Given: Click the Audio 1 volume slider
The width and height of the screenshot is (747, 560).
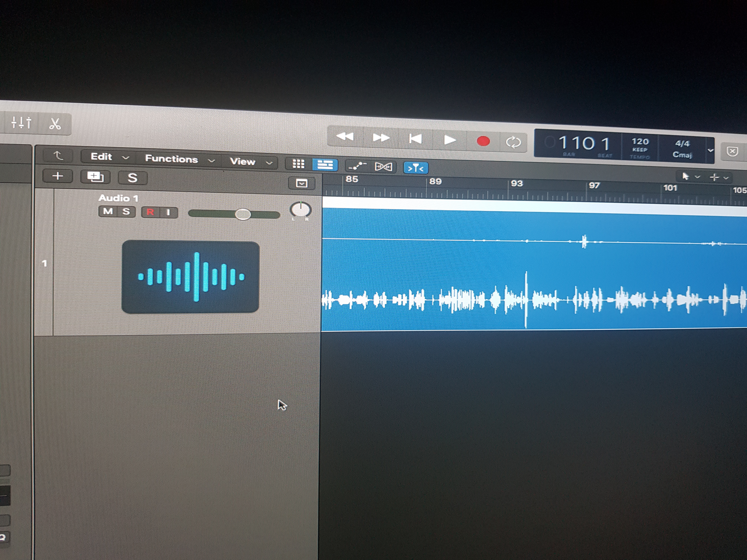Looking at the screenshot, I should (234, 214).
